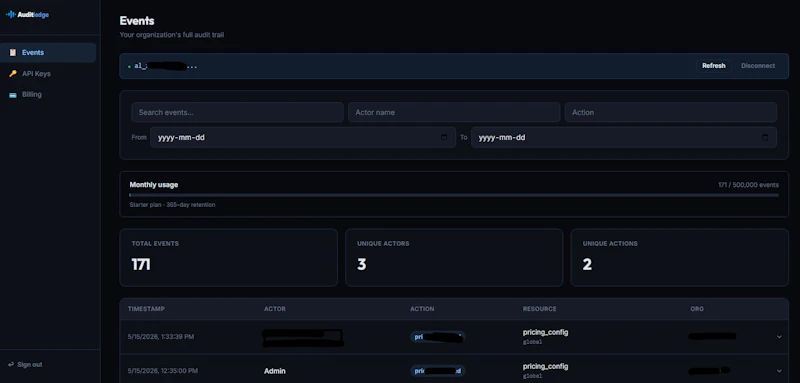Click the green connection status dot
This screenshot has height=383, width=800.
tap(129, 66)
